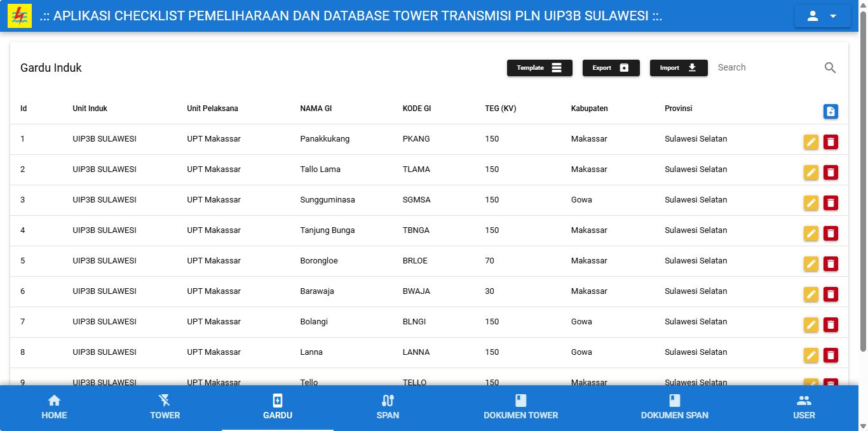868x431 pixels.
Task: Select the BLNGI code cell
Action: 414,322
